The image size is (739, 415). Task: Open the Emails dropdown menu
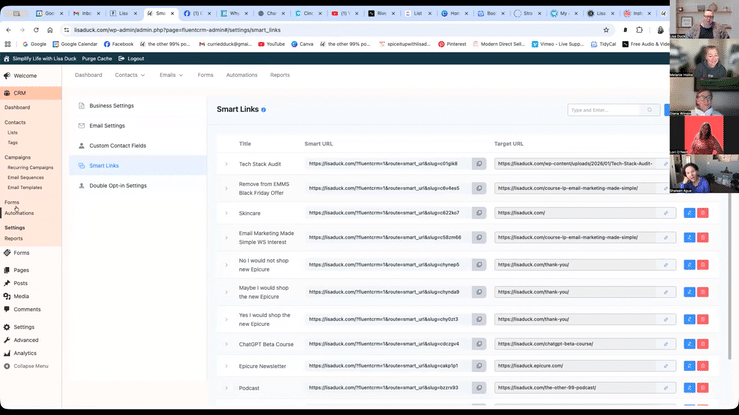coord(172,75)
